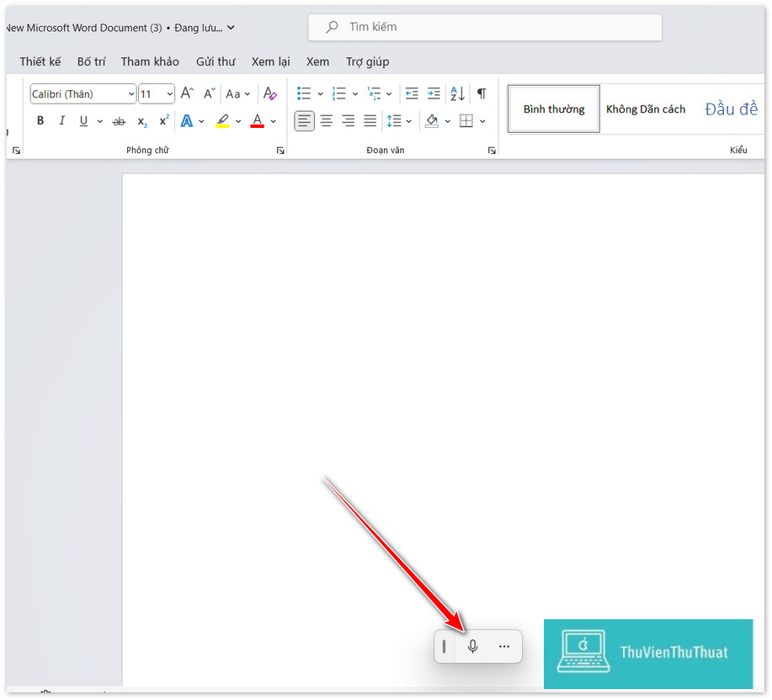Viewport: 772px width, 700px height.
Task: Click the Tìm kiếm search box
Action: click(485, 27)
